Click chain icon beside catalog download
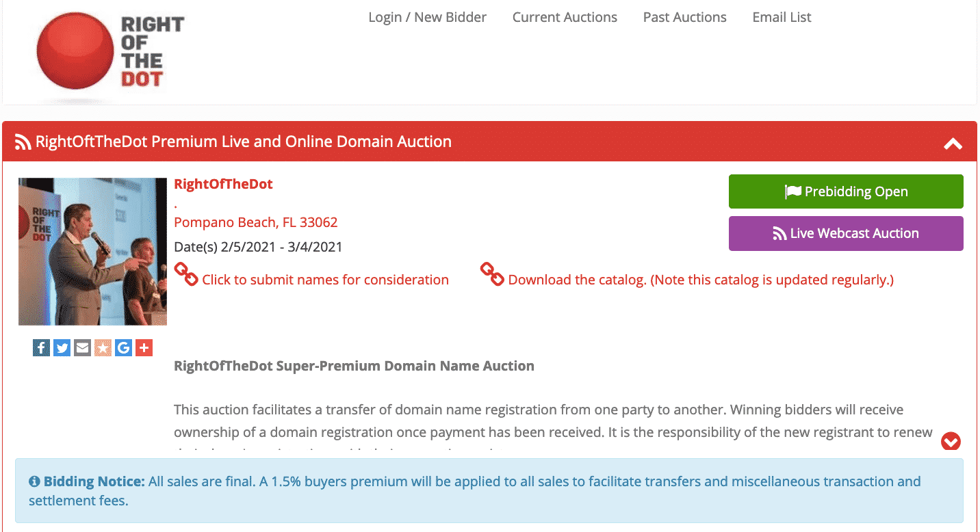Viewport: 980px width, 532px height. coord(492,274)
